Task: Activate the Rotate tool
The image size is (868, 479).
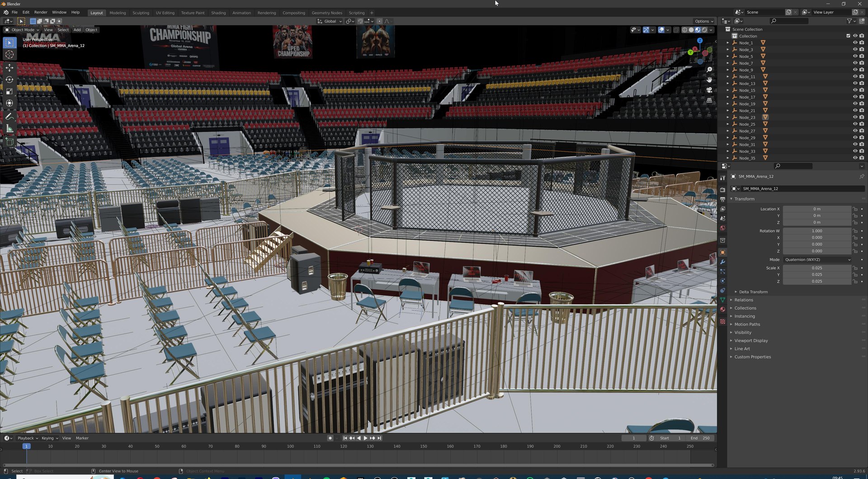Action: point(9,80)
